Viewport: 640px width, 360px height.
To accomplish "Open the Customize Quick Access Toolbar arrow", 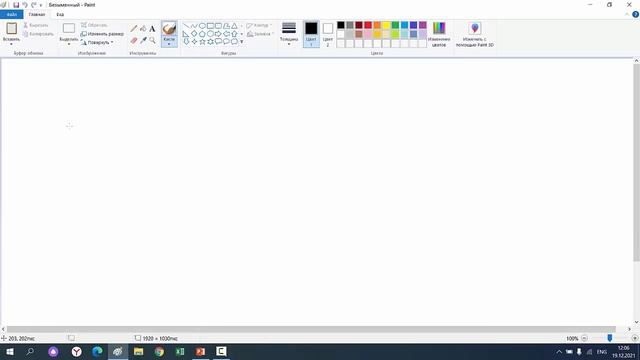I will [41, 5].
